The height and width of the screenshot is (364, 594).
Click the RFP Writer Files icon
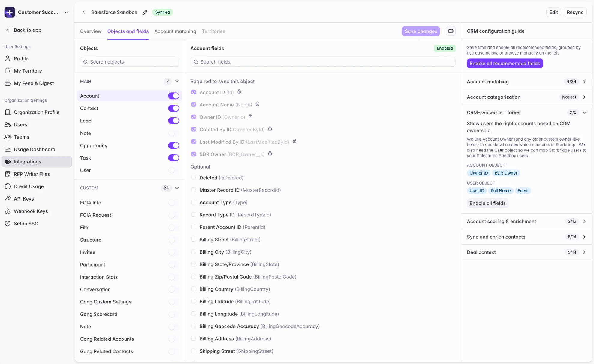click(8, 174)
